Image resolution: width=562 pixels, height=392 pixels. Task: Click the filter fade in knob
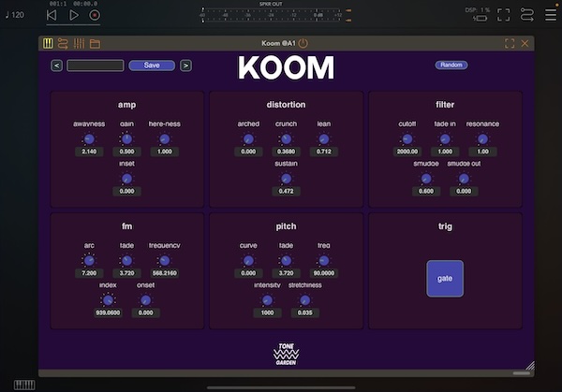[x=445, y=138]
